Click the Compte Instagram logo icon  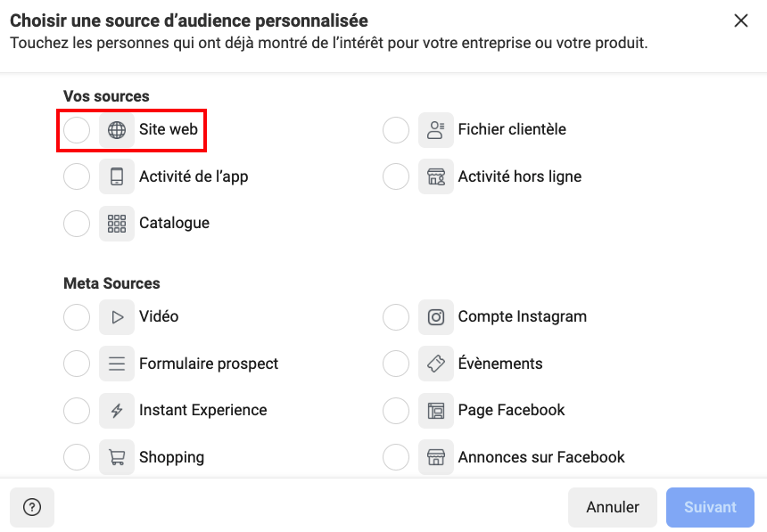436,316
